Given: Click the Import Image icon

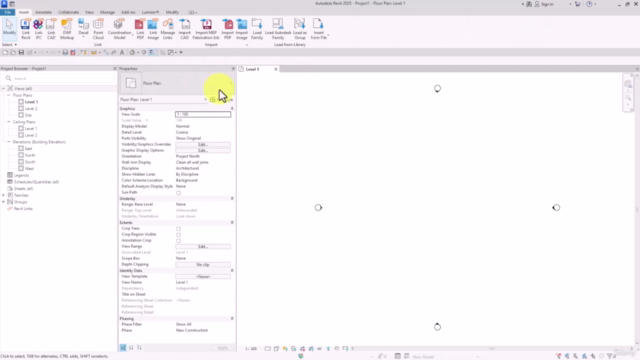Looking at the screenshot, I should (x=242, y=29).
